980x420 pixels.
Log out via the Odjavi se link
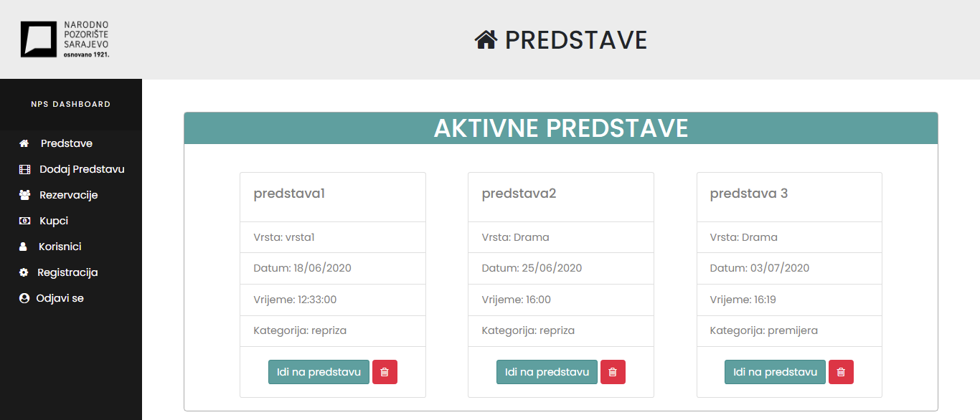point(60,298)
